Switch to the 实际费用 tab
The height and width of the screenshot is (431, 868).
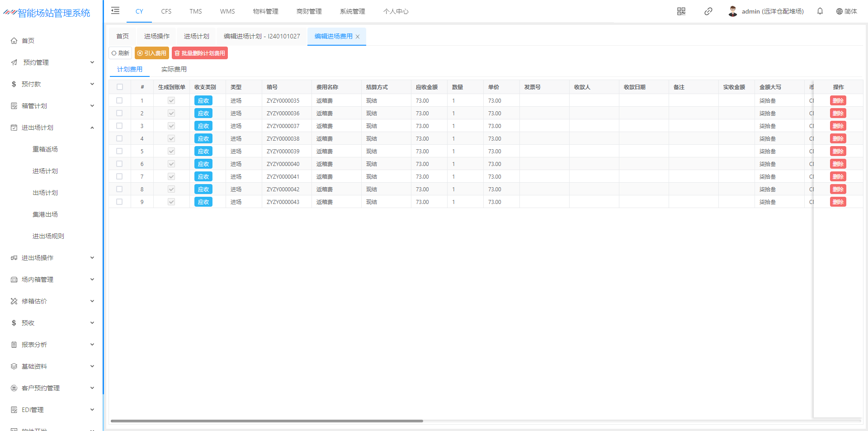click(x=174, y=69)
